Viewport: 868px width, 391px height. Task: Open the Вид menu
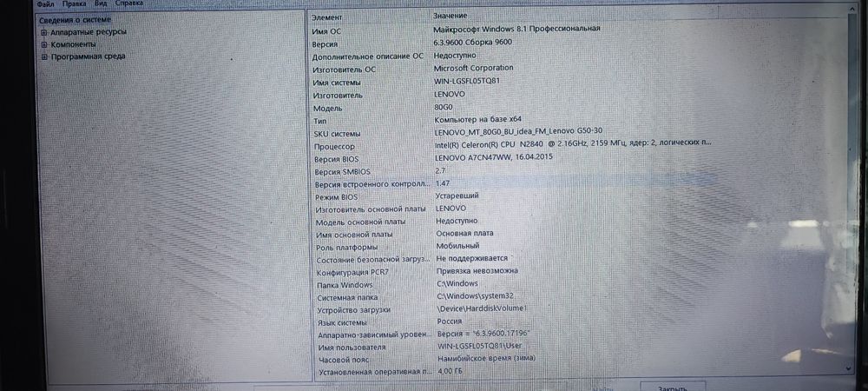(101, 3)
